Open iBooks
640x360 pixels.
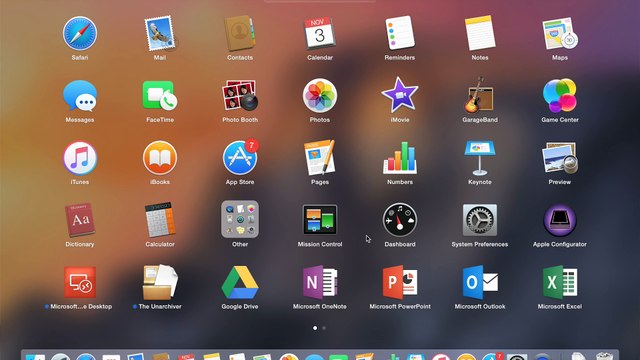point(160,158)
